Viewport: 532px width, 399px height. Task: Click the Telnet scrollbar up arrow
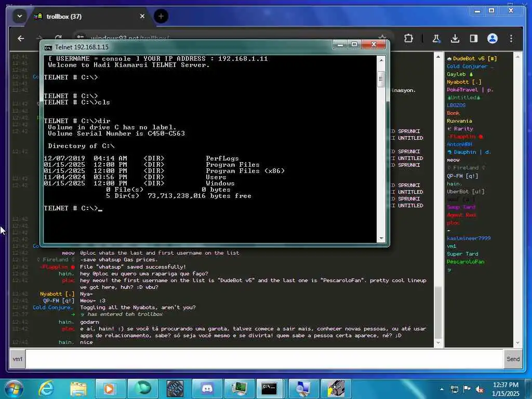coord(381,60)
